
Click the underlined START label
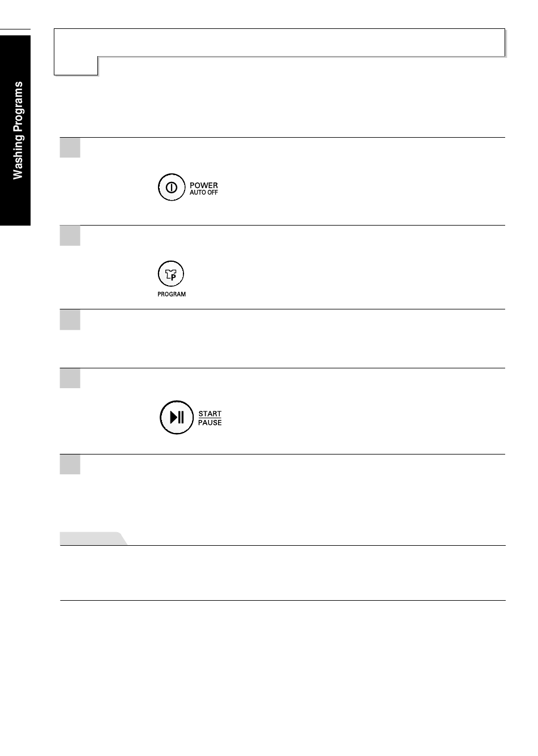(210, 414)
